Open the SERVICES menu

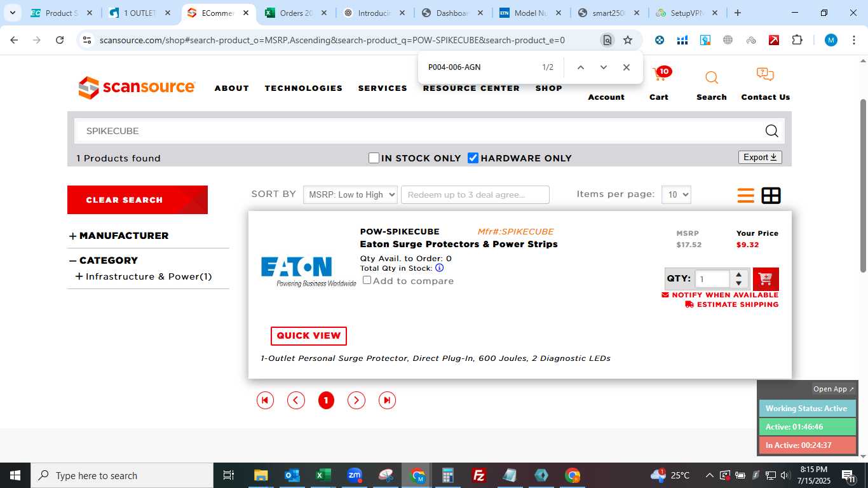[x=383, y=88]
